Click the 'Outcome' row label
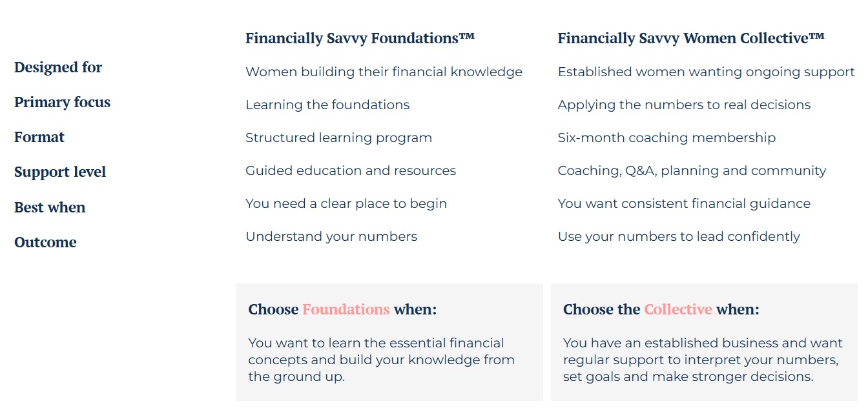 coord(45,242)
